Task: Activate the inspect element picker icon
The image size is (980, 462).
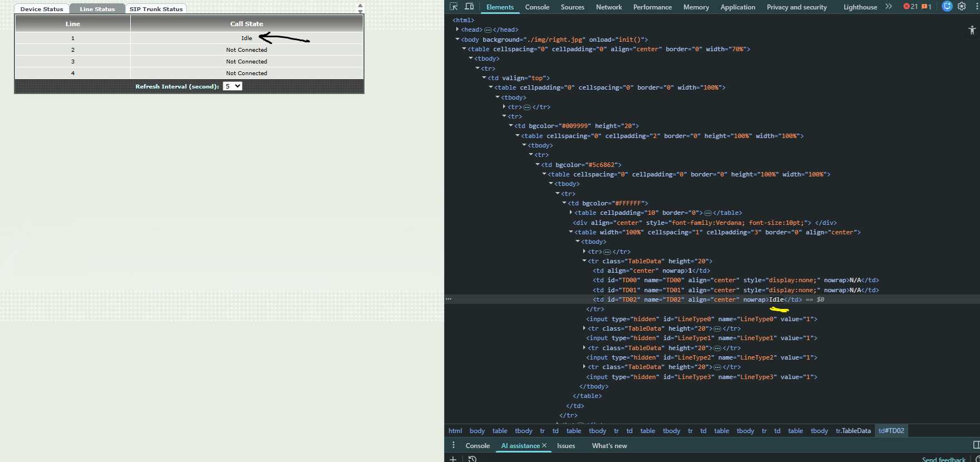Action: 454,7
